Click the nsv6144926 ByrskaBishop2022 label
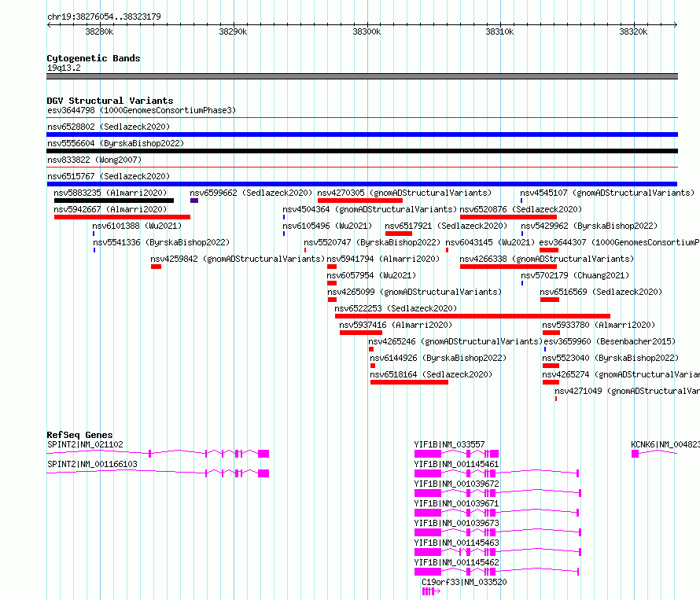 438,358
